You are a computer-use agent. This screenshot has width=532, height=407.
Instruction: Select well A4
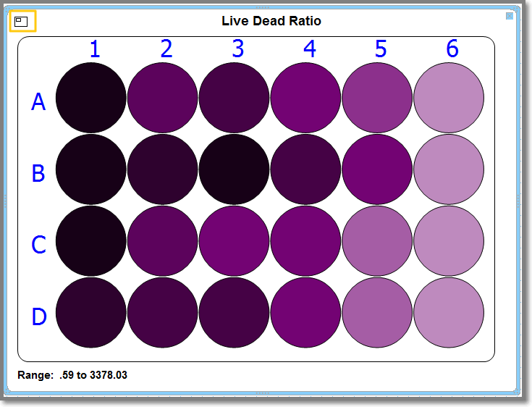305,98
